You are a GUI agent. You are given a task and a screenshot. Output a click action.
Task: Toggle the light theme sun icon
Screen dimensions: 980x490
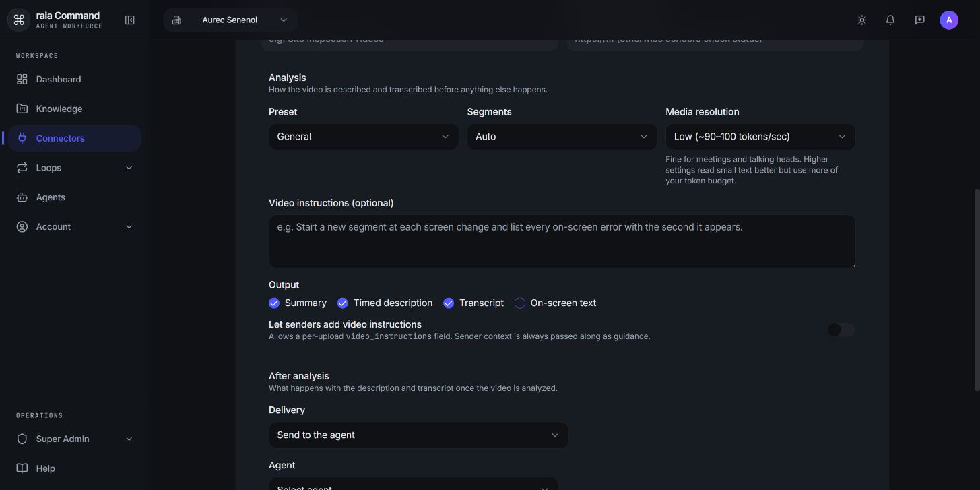click(x=861, y=20)
